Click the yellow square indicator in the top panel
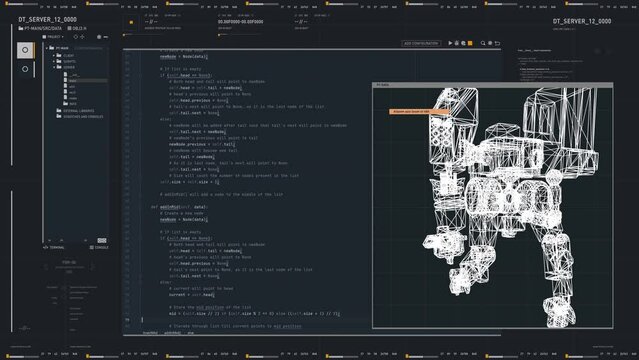The height and width of the screenshot is (360, 639). coord(131,22)
